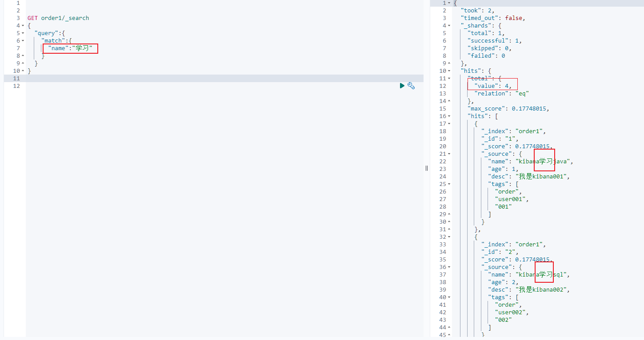Collapse the "tags" array of document 1
Viewport: 644px width, 340px height.
point(448,184)
